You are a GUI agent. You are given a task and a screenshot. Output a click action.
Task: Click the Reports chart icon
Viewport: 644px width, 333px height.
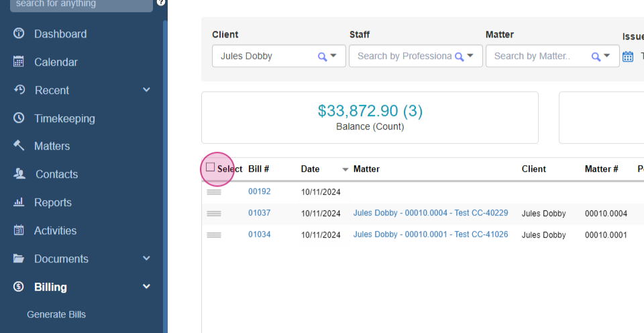coord(19,202)
